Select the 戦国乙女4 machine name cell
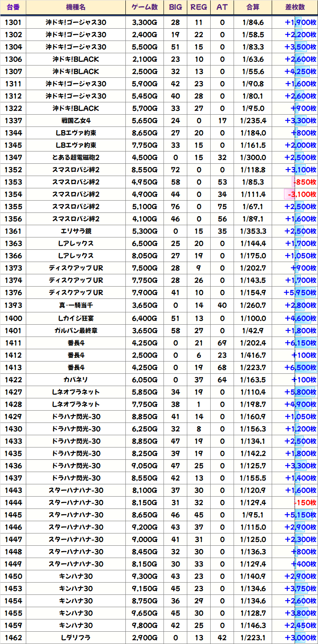This screenshot has width=318, height=644. pos(76,121)
